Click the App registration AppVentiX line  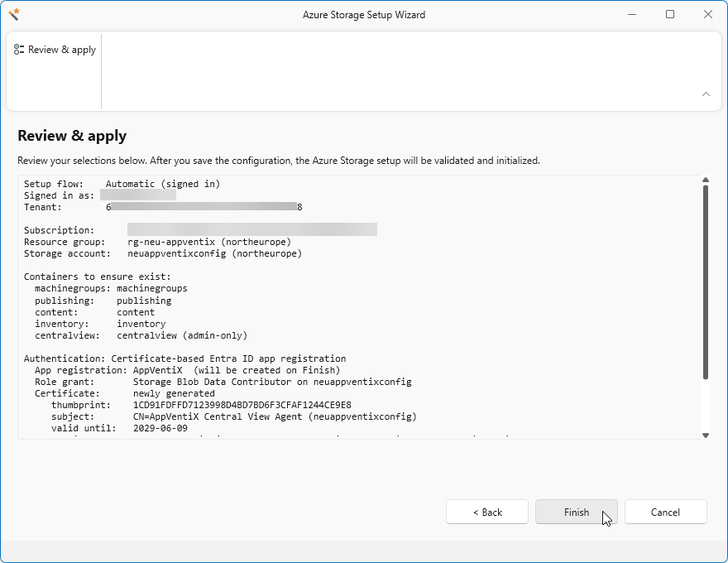188,370
